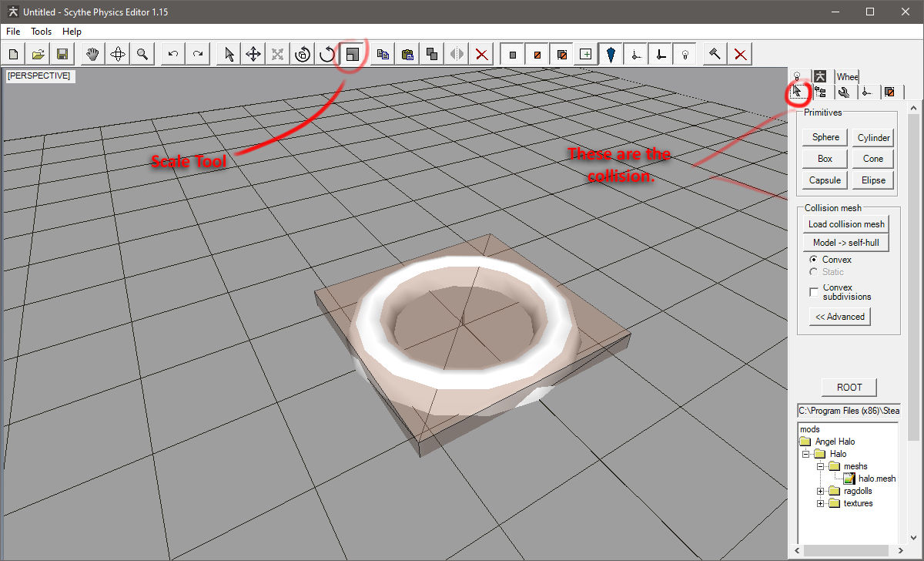
Task: Enable Convex subdivisions checkbox
Action: click(814, 292)
